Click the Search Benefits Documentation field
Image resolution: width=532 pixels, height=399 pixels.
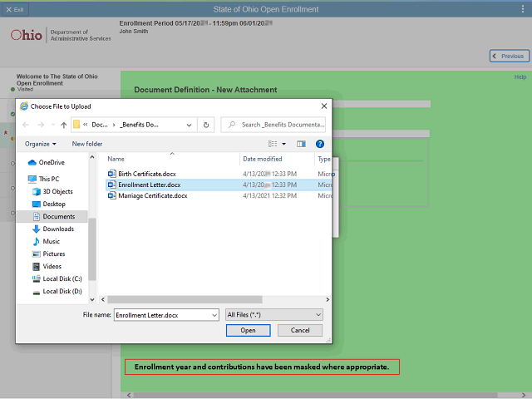pos(278,125)
